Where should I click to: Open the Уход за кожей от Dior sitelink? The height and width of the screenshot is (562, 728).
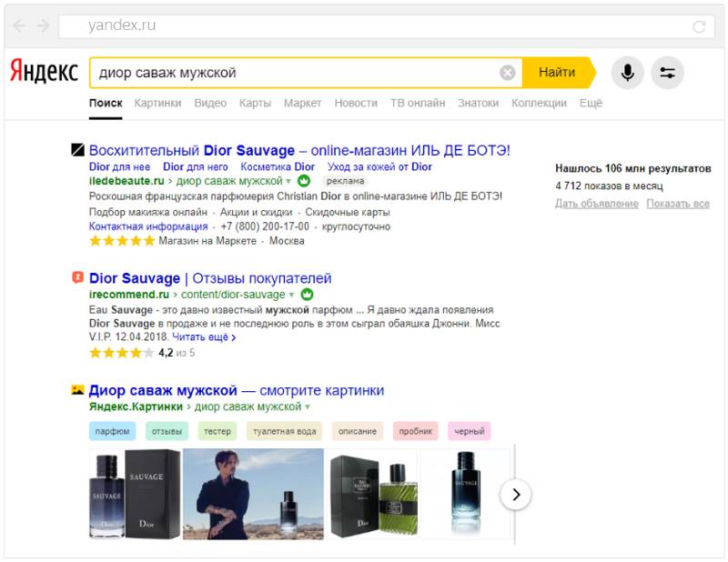[x=379, y=166]
